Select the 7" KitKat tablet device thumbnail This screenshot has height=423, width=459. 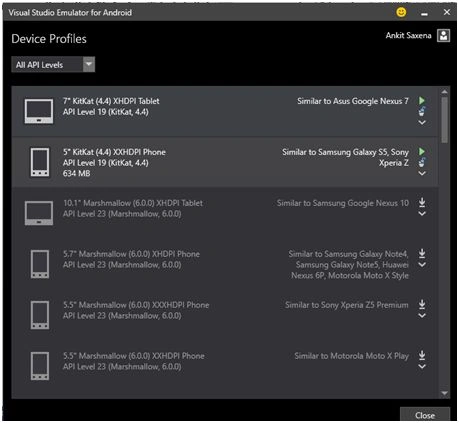[39, 111]
